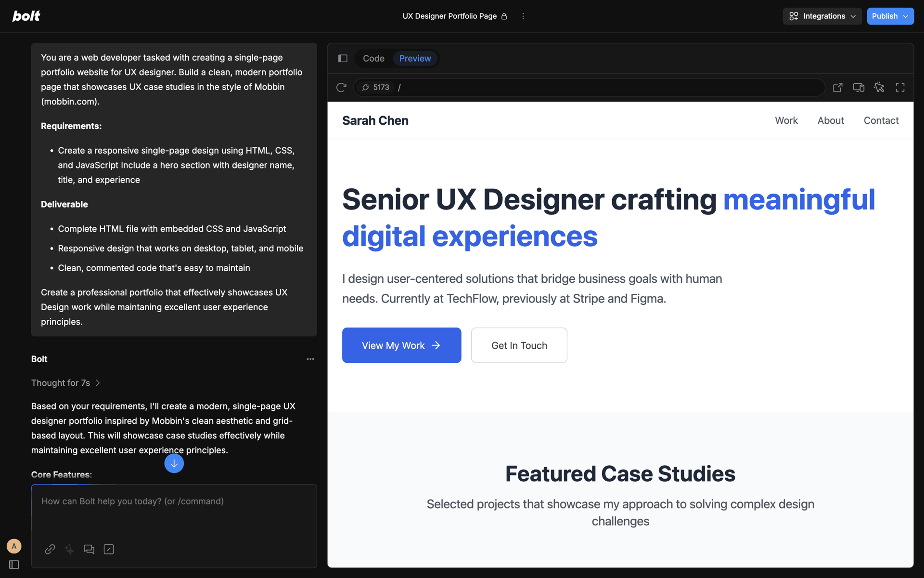Click the View My Work button
This screenshot has width=924, height=578.
point(401,345)
